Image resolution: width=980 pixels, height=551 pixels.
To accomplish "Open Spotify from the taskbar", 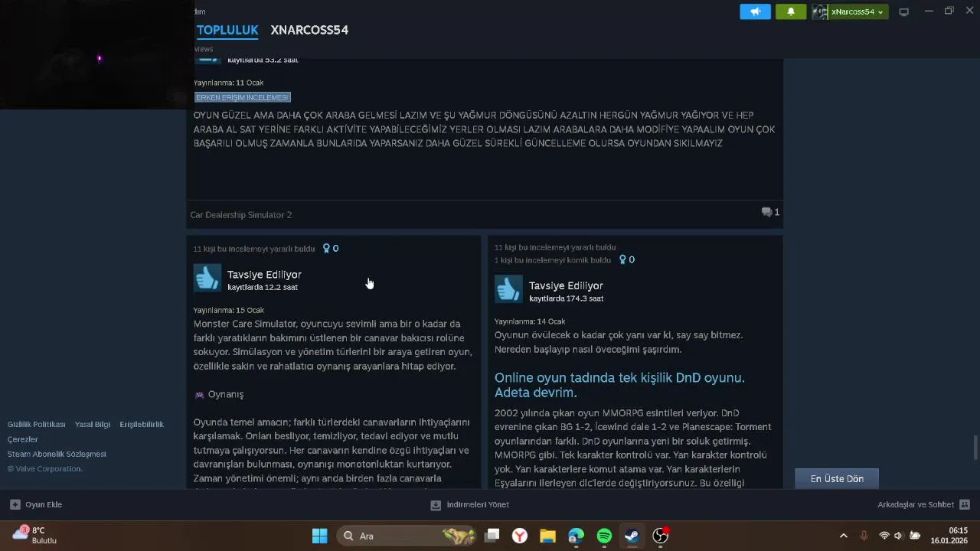I will tap(604, 536).
